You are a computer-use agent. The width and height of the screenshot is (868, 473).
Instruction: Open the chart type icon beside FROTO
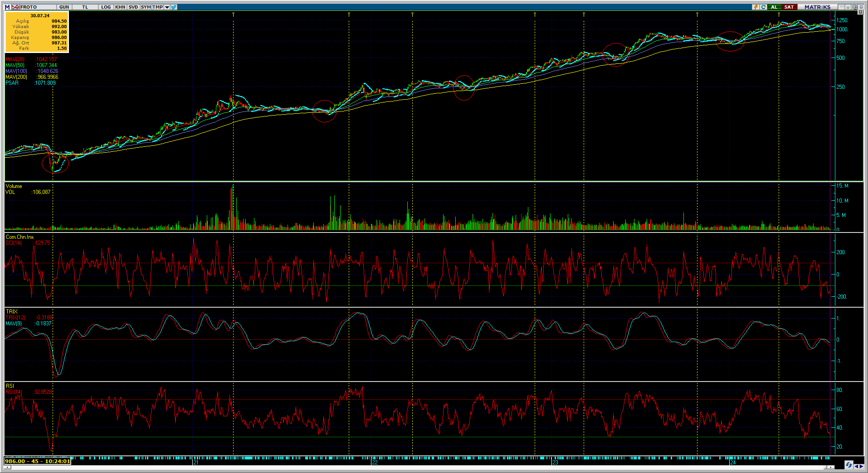(x=15, y=7)
